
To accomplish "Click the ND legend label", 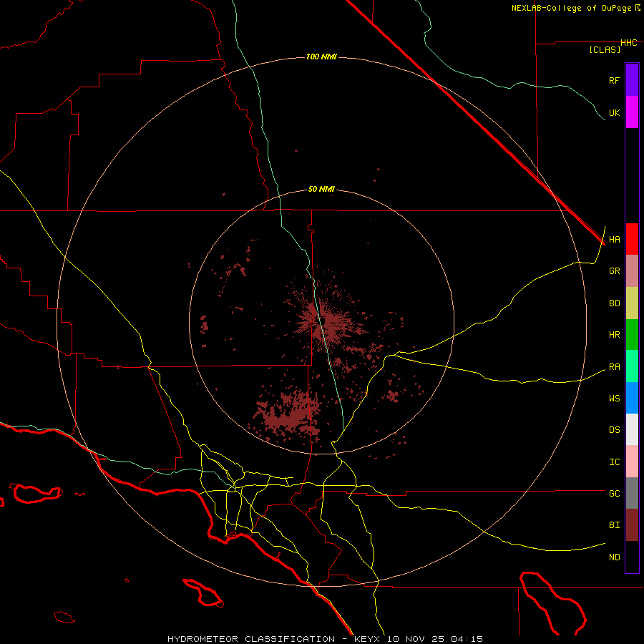I will 614,557.
